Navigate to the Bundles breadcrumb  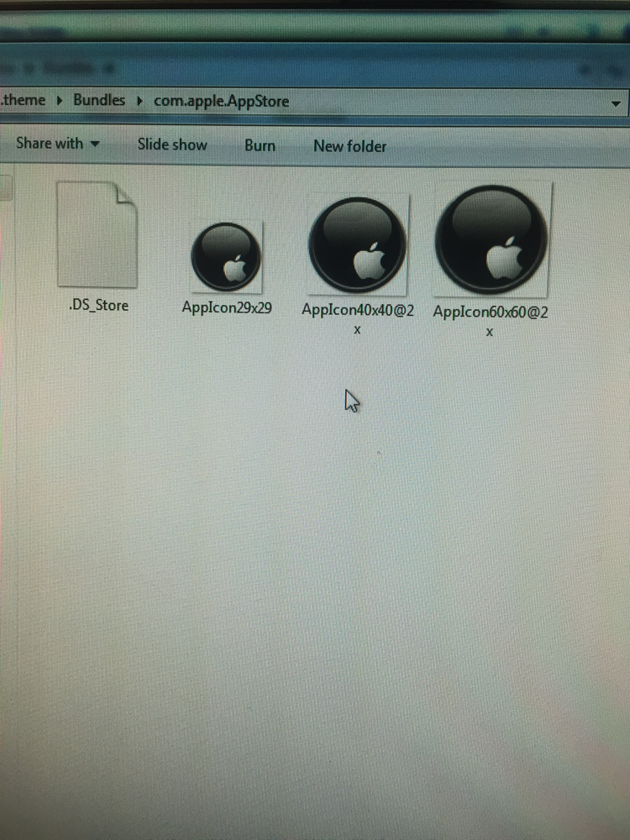pyautogui.click(x=99, y=100)
